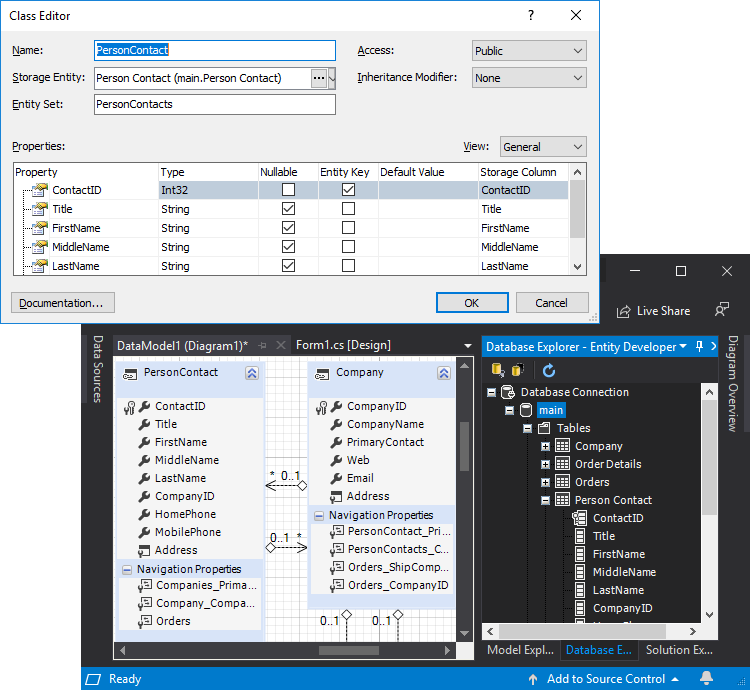Expand the Orders table node in the tree
The width and height of the screenshot is (750, 690).
(546, 482)
